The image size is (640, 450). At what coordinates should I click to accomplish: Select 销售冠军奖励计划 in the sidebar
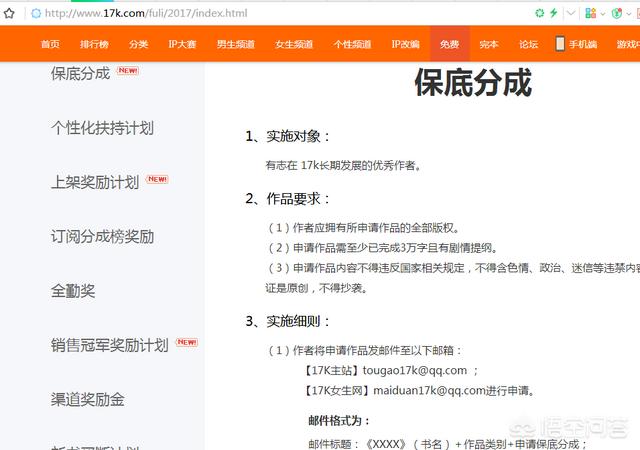click(x=110, y=345)
